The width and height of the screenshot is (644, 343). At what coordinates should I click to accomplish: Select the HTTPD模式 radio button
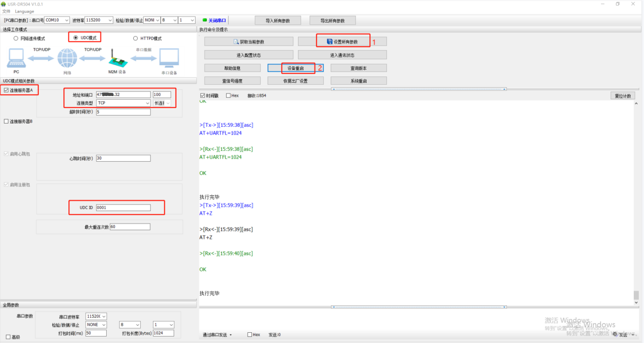[136, 39]
